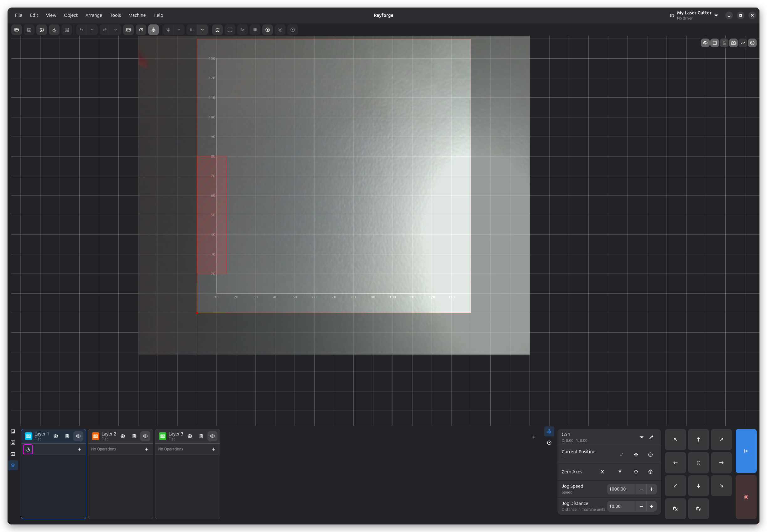Expand the undo history dropdown arrow

(92, 30)
